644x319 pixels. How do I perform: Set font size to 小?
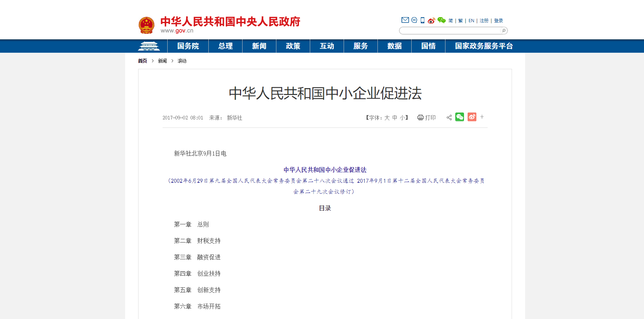click(402, 118)
